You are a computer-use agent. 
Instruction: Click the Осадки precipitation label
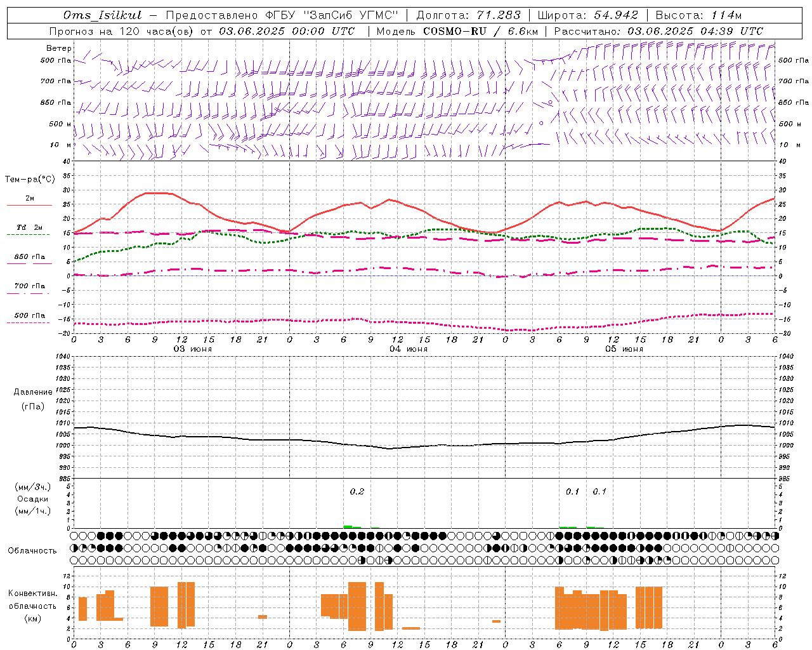click(33, 499)
